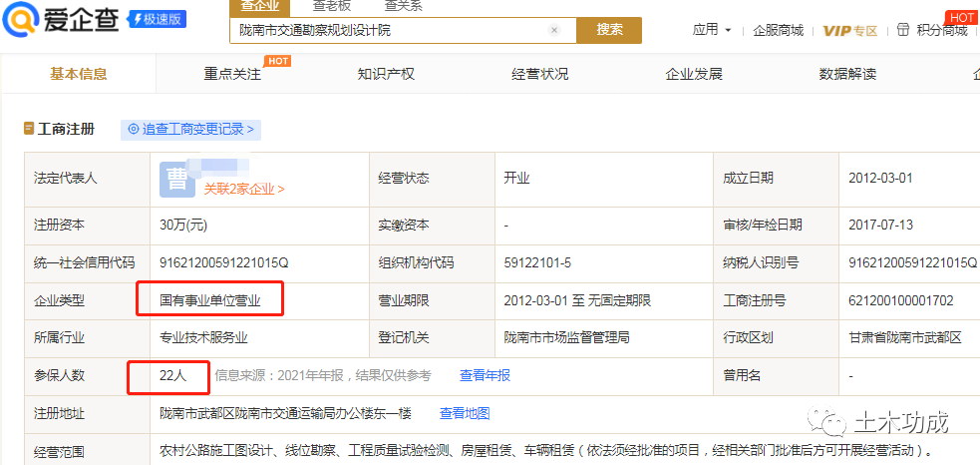Select the credit code 91621200591221015Q under 统一社会信用代码
Screen dimensions: 980x465
click(x=223, y=262)
